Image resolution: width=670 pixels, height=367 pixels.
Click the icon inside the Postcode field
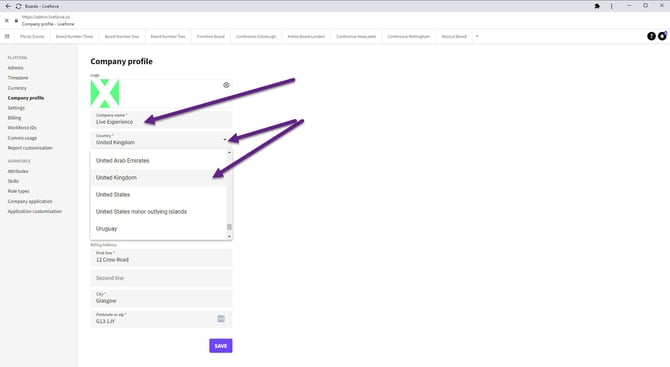221,319
